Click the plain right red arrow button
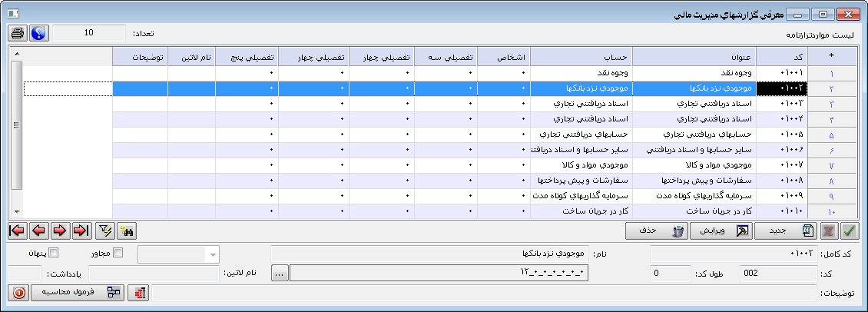The height and width of the screenshot is (312, 868). (60, 231)
